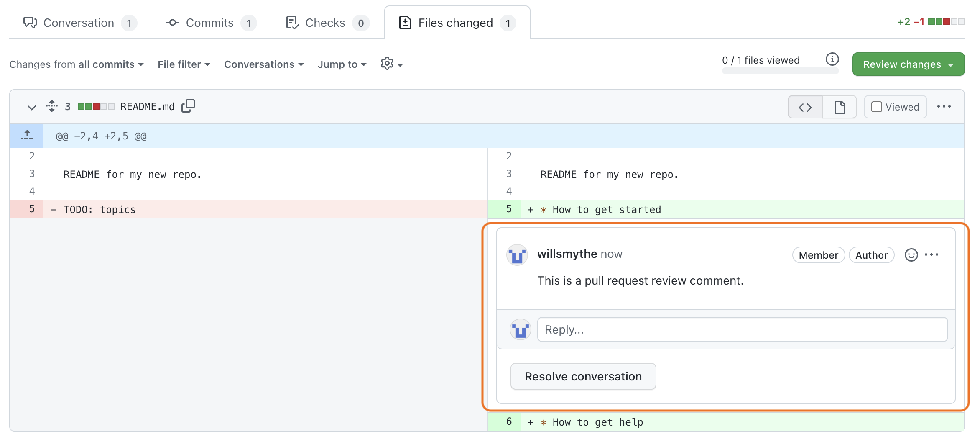Focus the Reply text field
The image size is (980, 442).
click(x=742, y=329)
